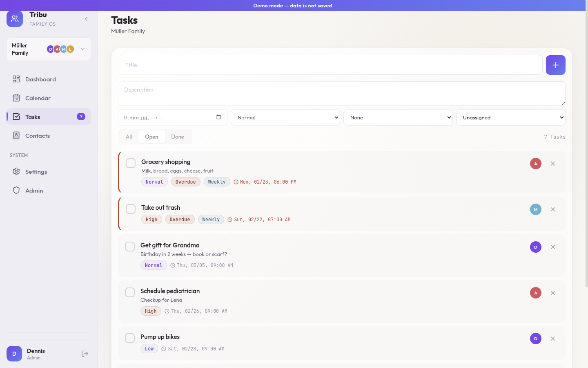Click the Demo mode banner text

pos(293,6)
